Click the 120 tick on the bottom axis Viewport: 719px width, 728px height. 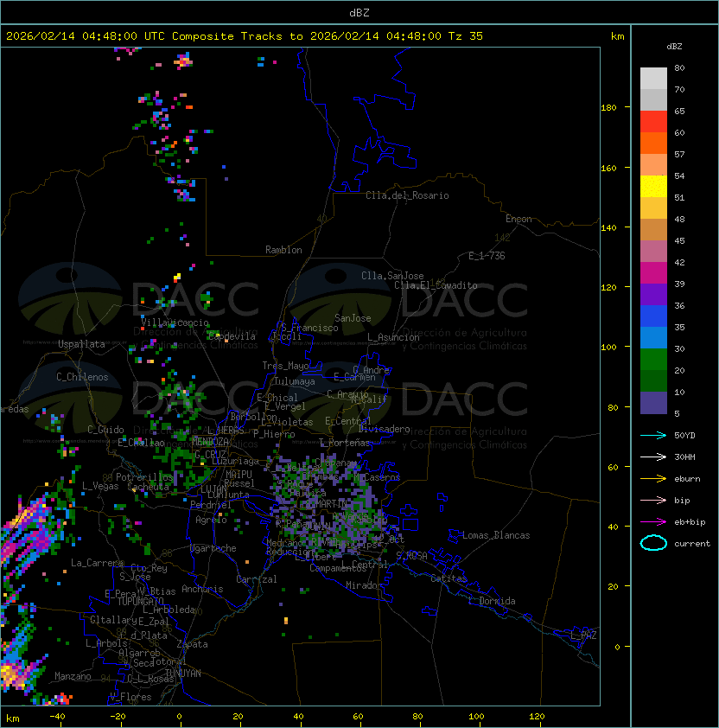pos(537,717)
